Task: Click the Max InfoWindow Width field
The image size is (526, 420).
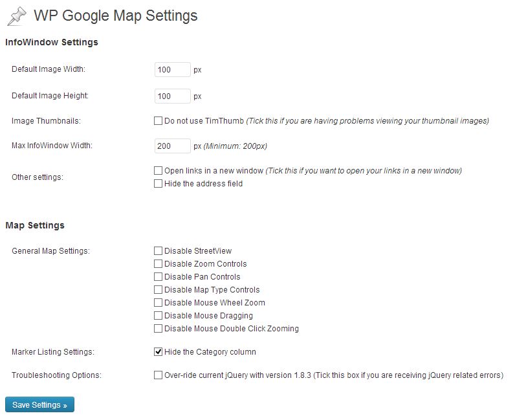Action: [172, 146]
